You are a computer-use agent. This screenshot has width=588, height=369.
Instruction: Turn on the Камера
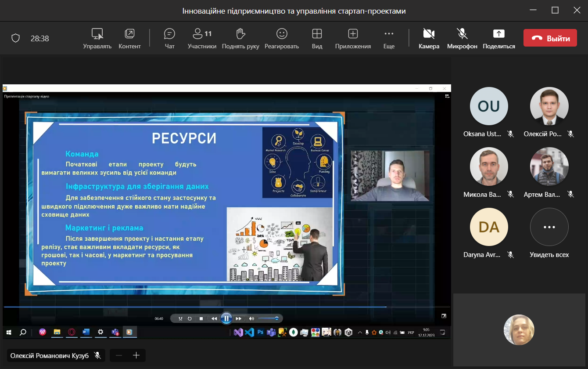point(429,38)
